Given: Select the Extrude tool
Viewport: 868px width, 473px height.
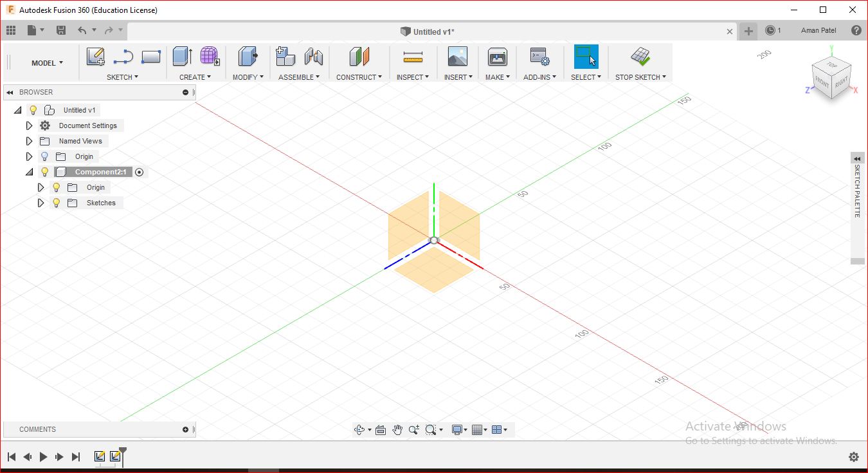Looking at the screenshot, I should (x=183, y=57).
